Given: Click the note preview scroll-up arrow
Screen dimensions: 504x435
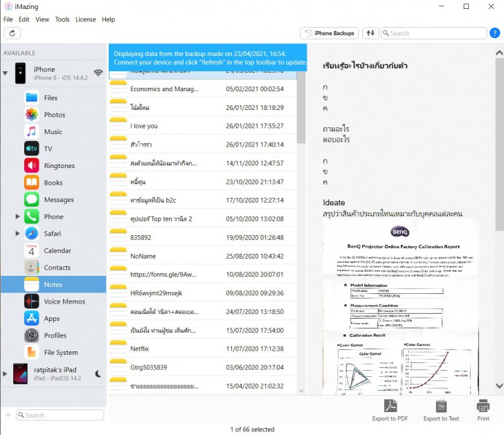Looking at the screenshot, I should [x=499, y=53].
